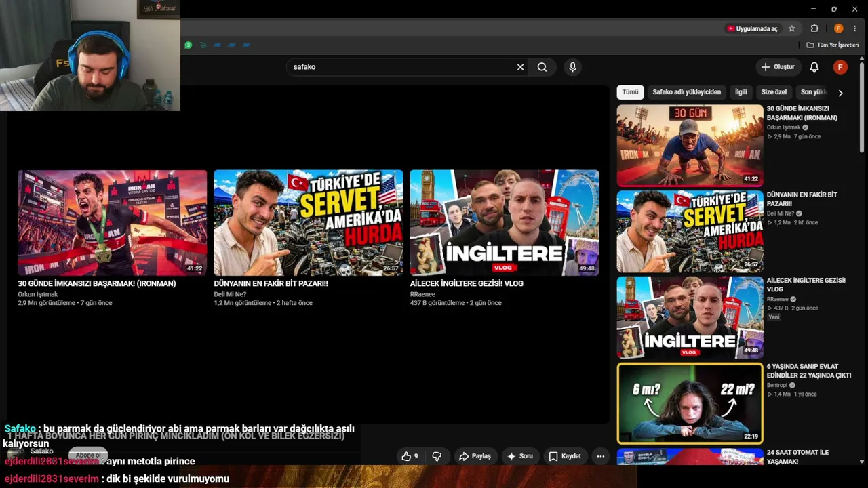Select the Son yüklenenler filter chip
The width and height of the screenshot is (868, 488).
[813, 92]
